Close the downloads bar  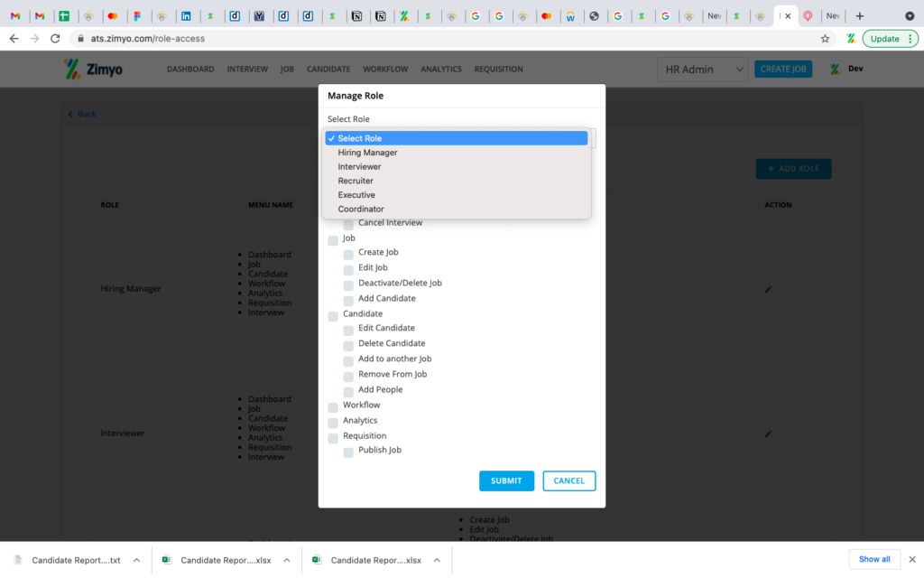click(x=912, y=559)
